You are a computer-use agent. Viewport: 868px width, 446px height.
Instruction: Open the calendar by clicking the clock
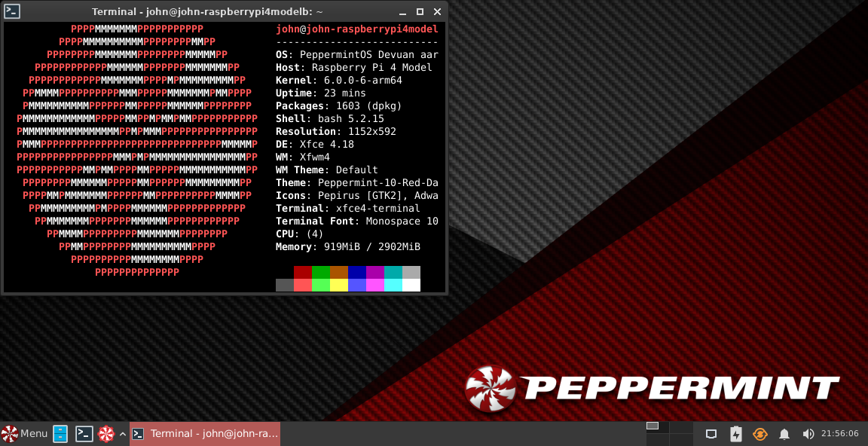pyautogui.click(x=839, y=434)
